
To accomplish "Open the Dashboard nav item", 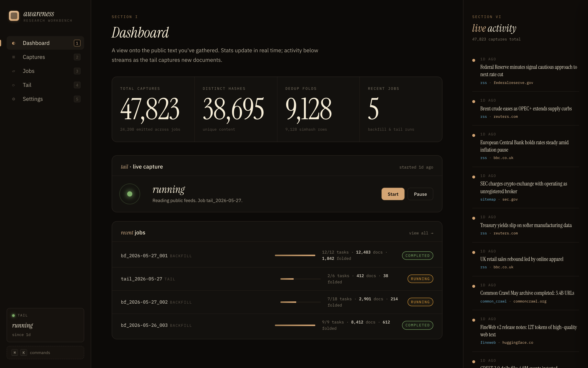I will coord(45,43).
